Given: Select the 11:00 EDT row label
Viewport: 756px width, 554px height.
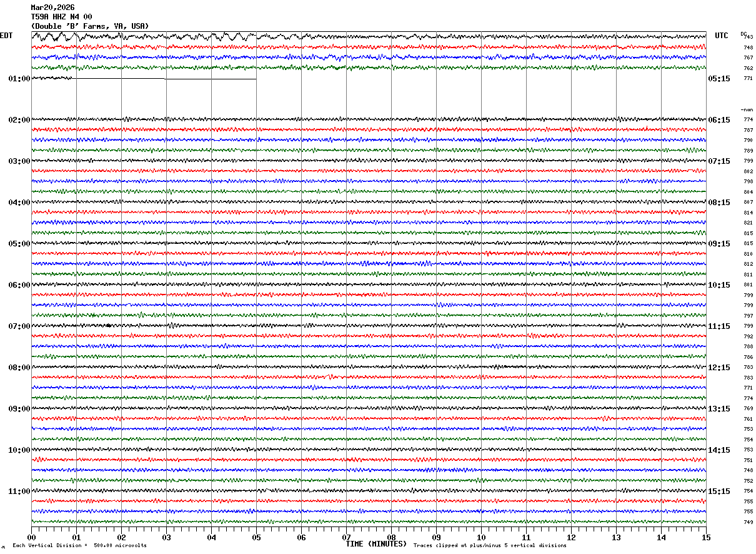Looking at the screenshot, I should click(19, 491).
